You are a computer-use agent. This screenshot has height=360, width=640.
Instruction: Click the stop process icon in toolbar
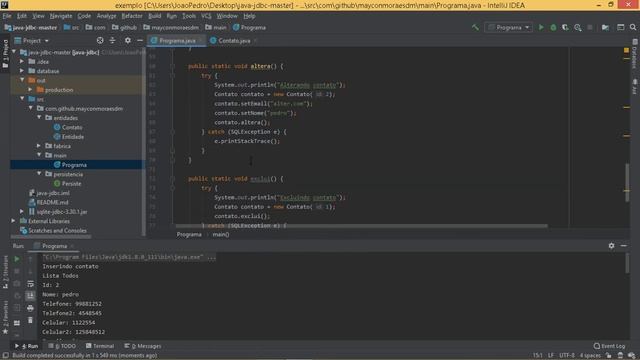590,27
